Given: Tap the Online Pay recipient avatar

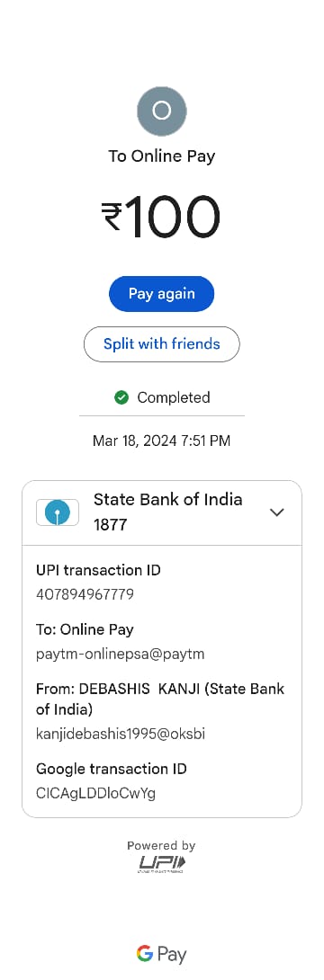Looking at the screenshot, I should (x=161, y=111).
